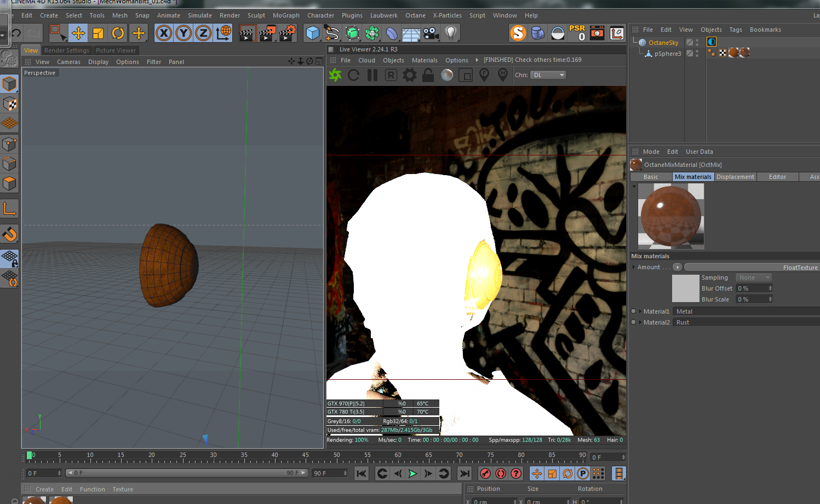Viewport: 820px width, 504px height.
Task: Click the orange S plugin icon
Action: (x=518, y=33)
